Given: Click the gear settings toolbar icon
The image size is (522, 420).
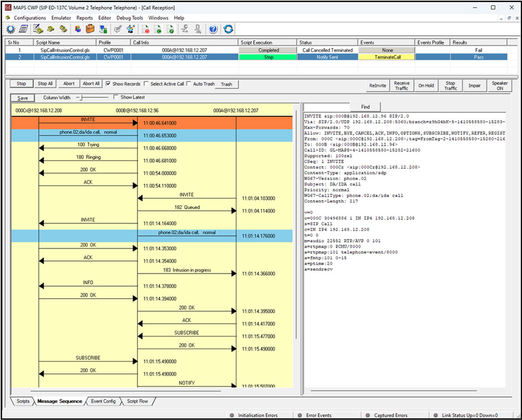Looking at the screenshot, I should point(11,29).
